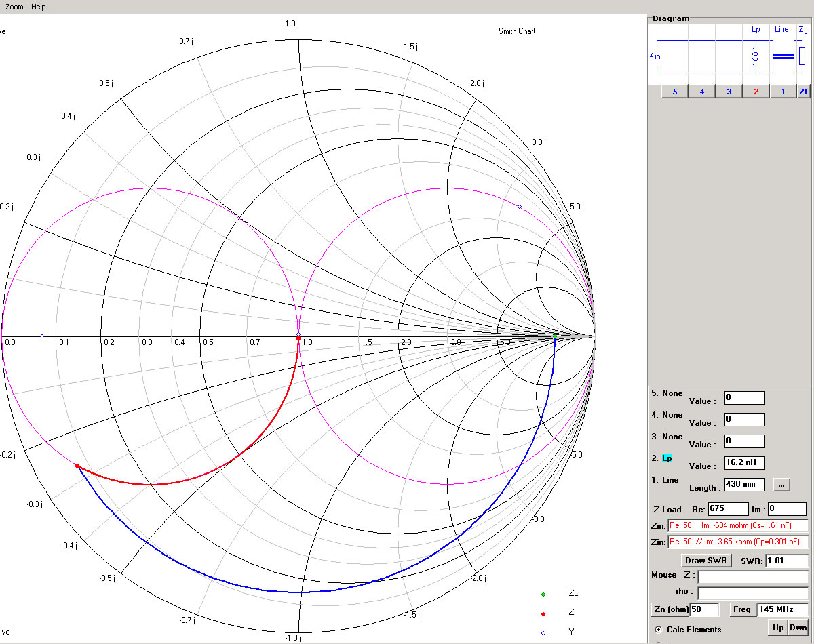Click the Z Load Re field

point(728,509)
